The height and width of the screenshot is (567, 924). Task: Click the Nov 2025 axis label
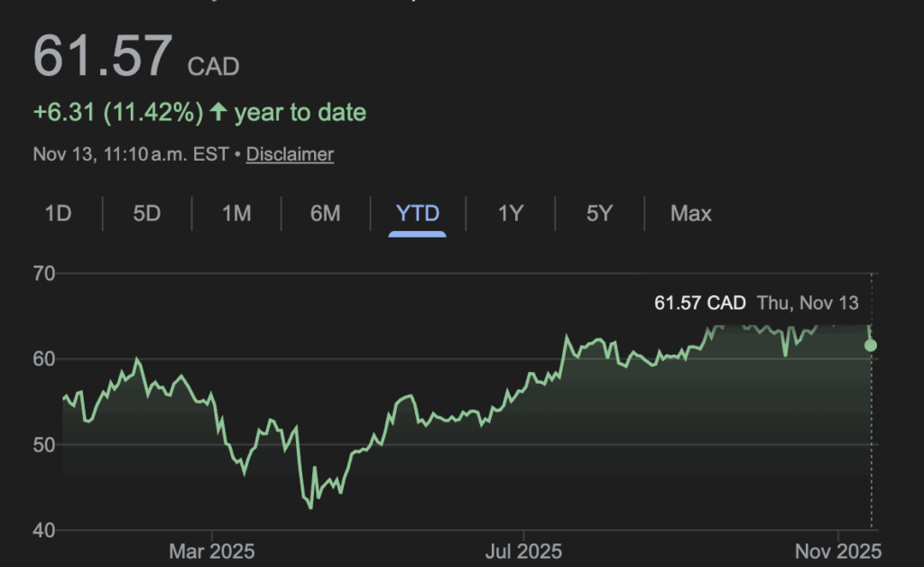838,551
